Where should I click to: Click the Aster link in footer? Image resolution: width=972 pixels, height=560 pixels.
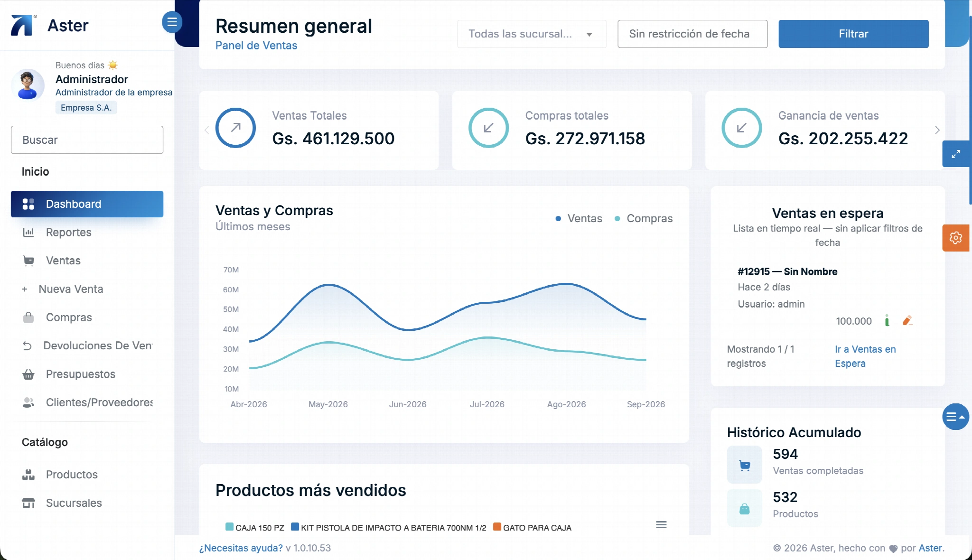[930, 548]
